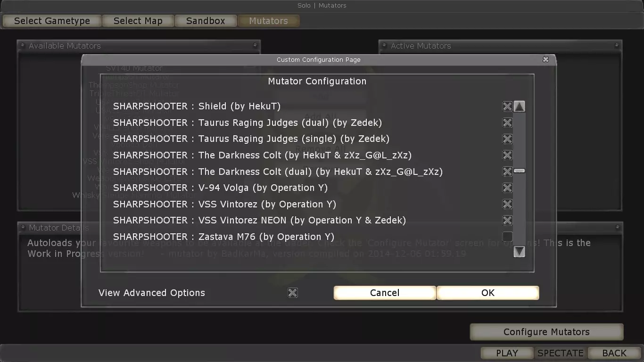Screen dimensions: 644x362
Task: Choose SPECTATE
Action: [561, 353]
